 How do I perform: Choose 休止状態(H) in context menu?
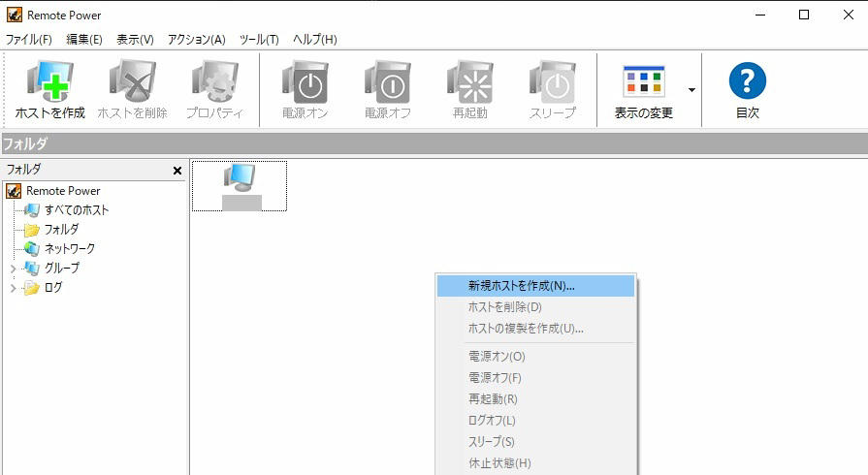pos(536,462)
